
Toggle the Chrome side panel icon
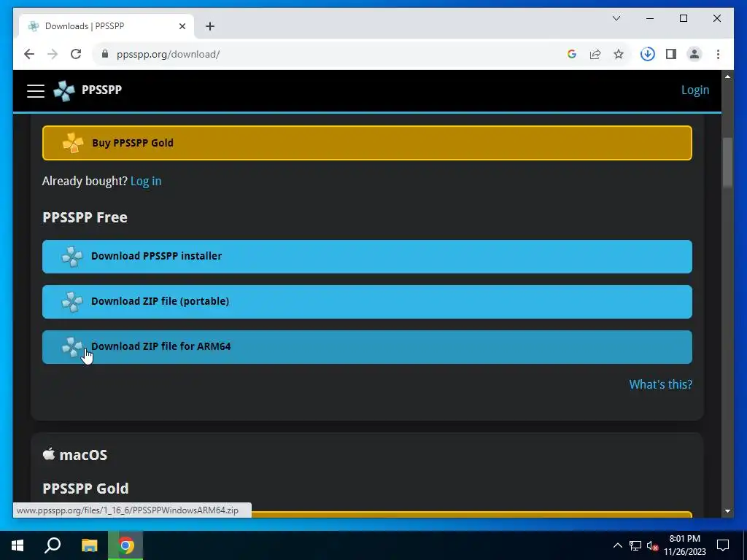pos(671,54)
